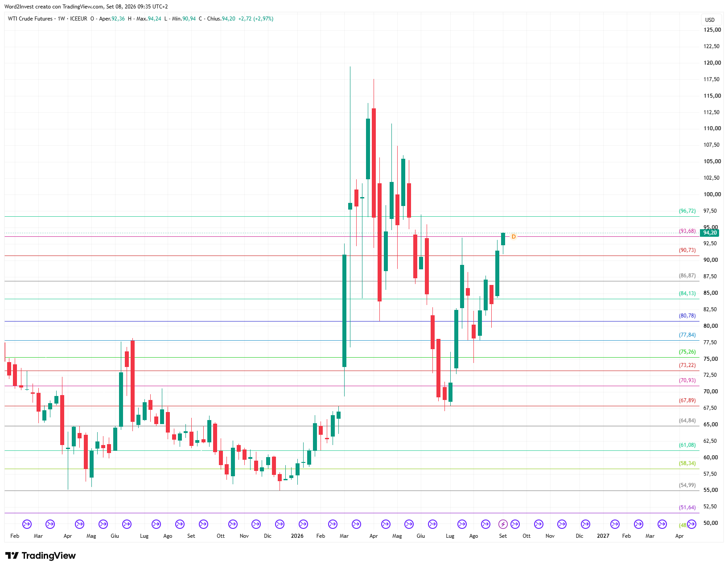Viewport: 728px width, 569px height.
Task: Click the green 94,20 current price tag
Action: pos(710,233)
